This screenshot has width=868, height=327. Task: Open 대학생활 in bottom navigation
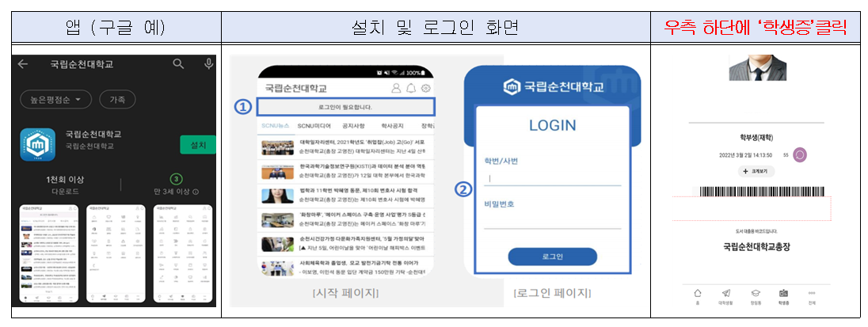pyautogui.click(x=725, y=297)
